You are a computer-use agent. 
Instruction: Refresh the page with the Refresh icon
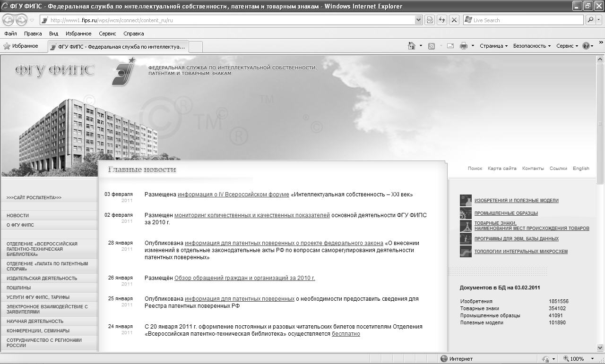(x=442, y=20)
